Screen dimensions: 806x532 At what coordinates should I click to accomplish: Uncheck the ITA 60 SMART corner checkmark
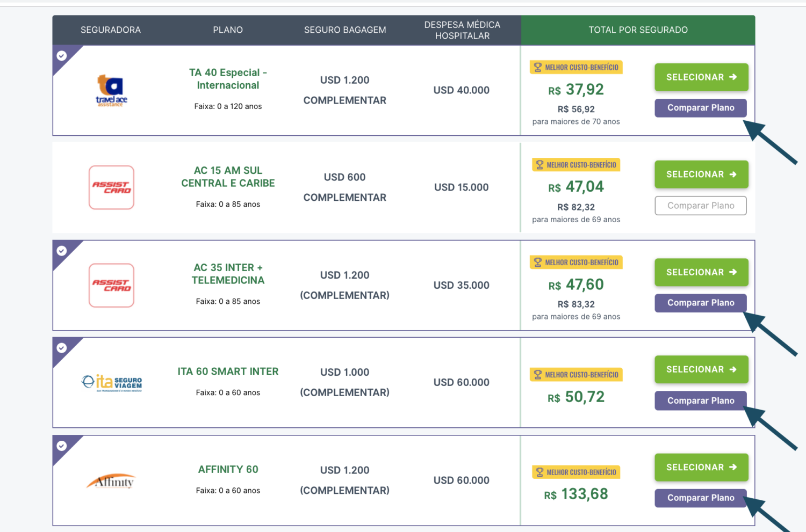[62, 348]
